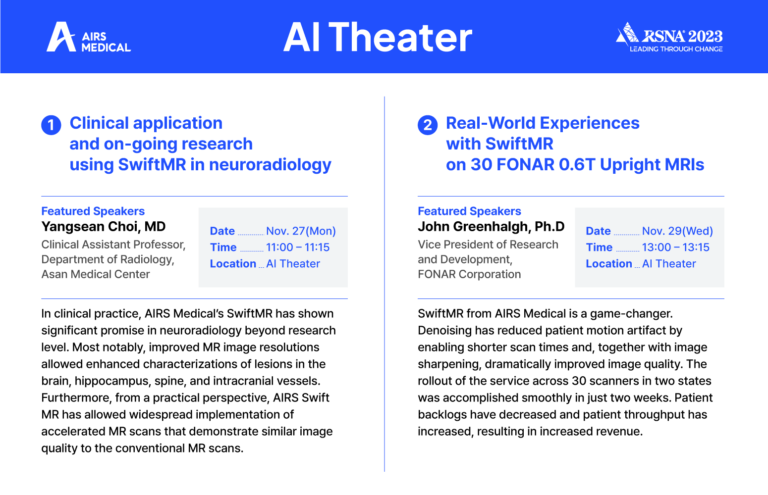The width and height of the screenshot is (768, 495).
Task: Click the numbered circle 1 badge
Action: [x=51, y=125]
